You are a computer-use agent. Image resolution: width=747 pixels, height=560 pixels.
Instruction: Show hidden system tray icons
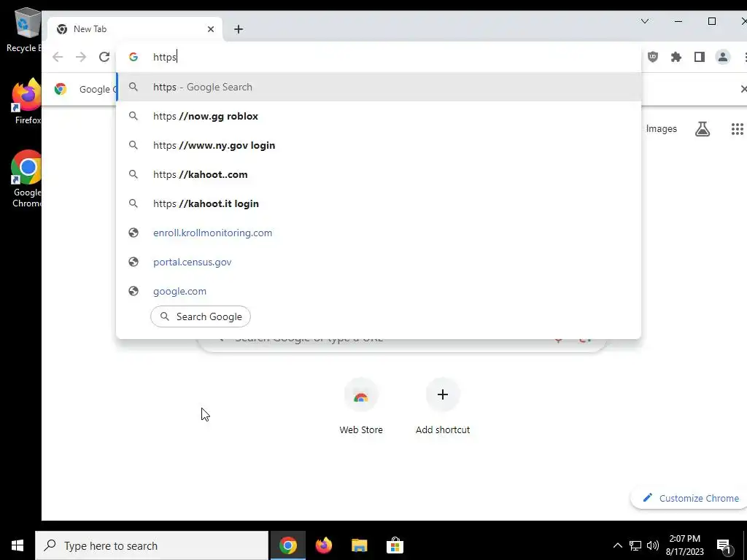[617, 545]
